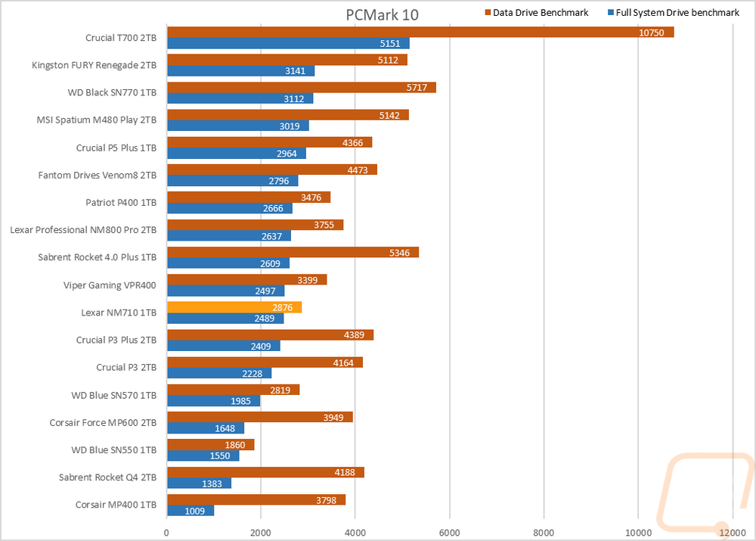This screenshot has width=756, height=541.
Task: Click the 3949 value for Corsair Force MP600
Action: (333, 418)
